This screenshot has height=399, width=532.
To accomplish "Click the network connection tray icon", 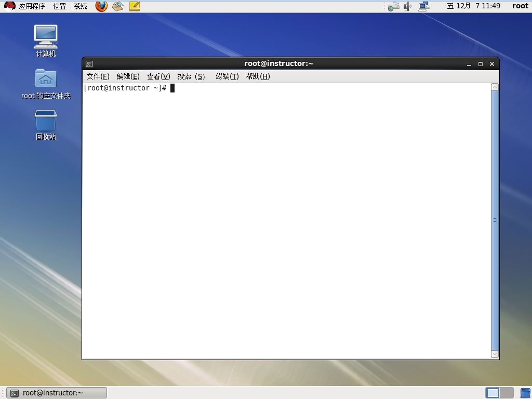I will pos(424,6).
